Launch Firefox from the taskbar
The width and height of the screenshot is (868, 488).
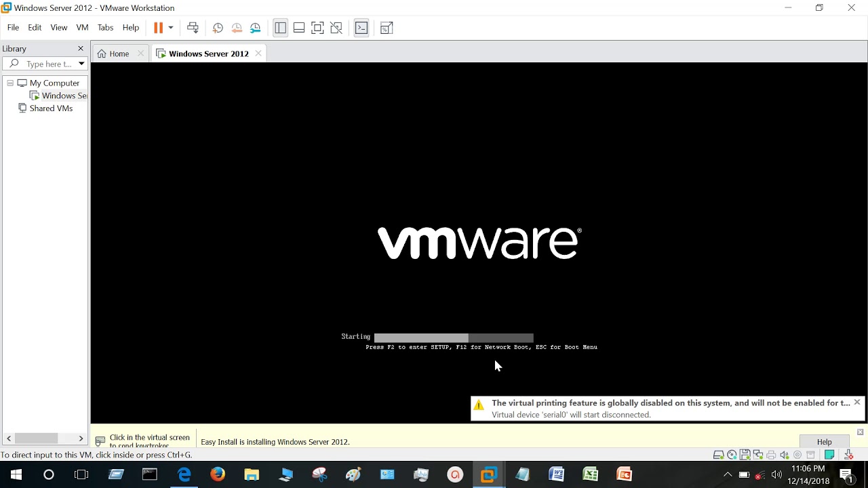(218, 474)
